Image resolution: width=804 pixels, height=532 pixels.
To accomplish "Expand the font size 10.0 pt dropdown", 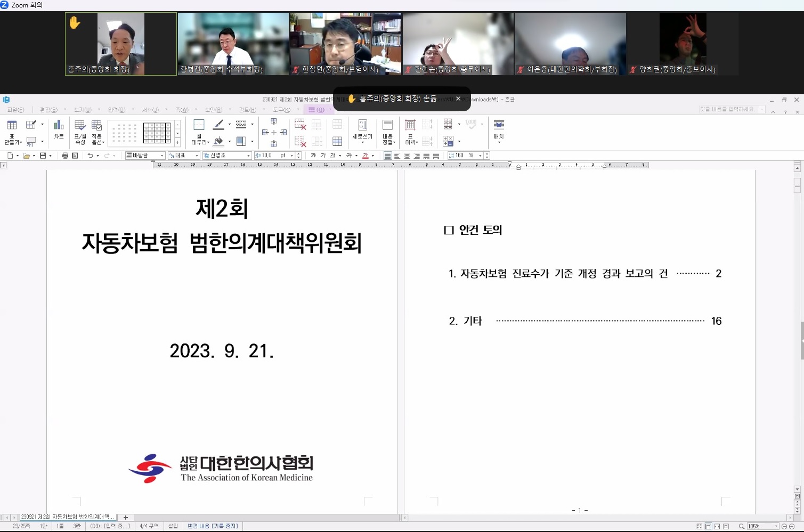I will 291,155.
